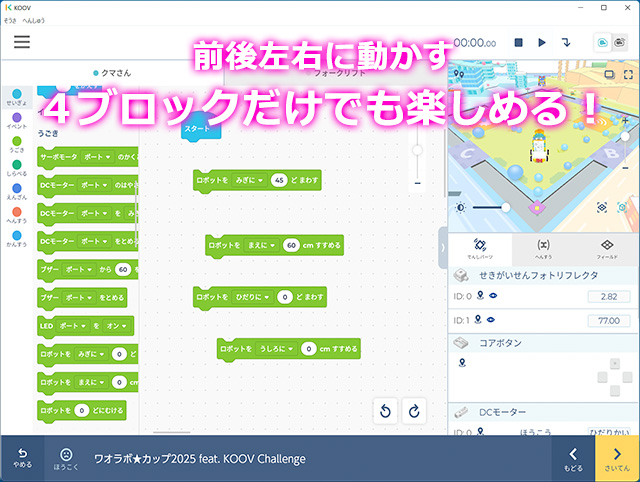Open the ポート dropdown on the サーボモータ block
Viewport: 640px width, 482px height.
(97, 157)
